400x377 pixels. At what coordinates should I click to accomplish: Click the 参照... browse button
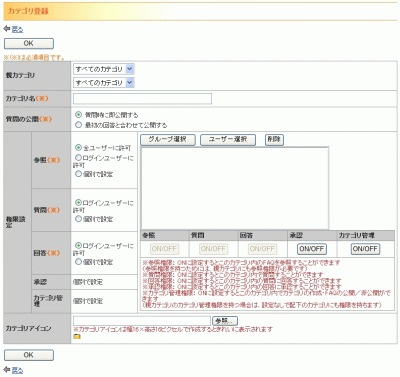click(225, 321)
